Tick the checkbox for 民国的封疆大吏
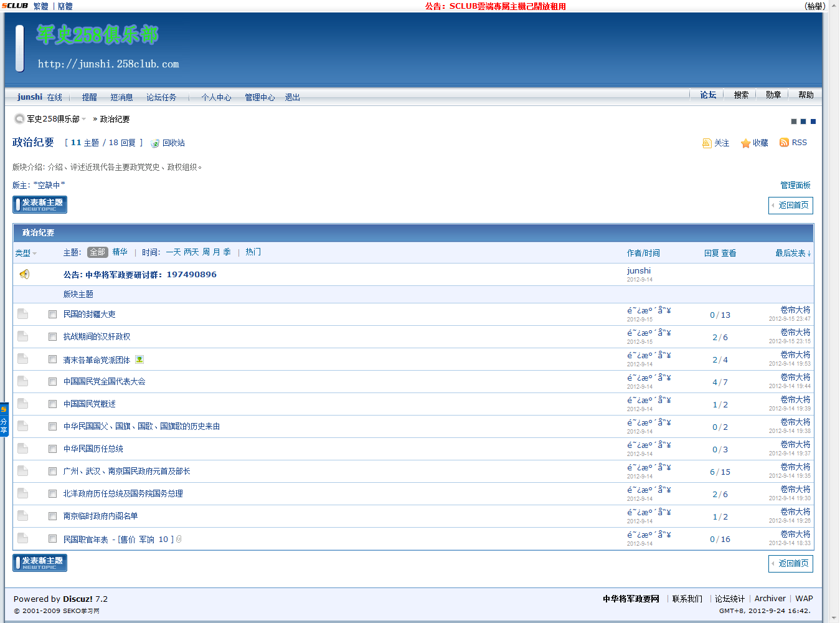Screen dimensions: 840x623 coord(53,315)
